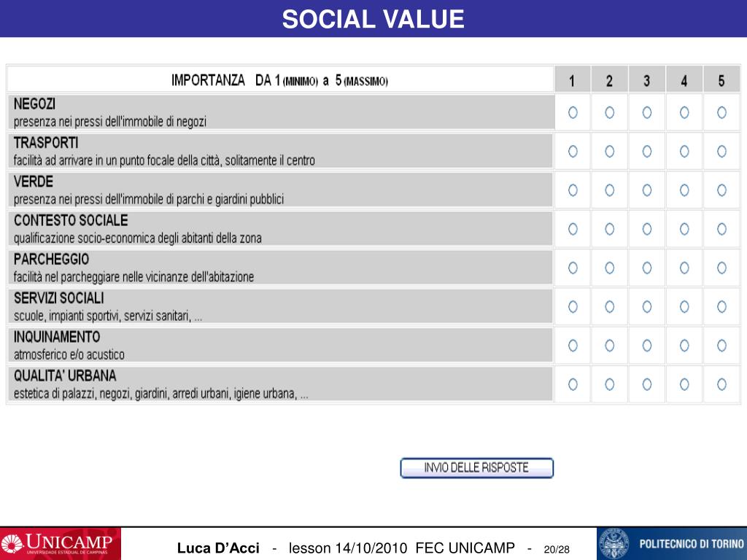This screenshot has height=560, width=747.
Task: Click the CONTESTO SOCIALE row label
Action: 71,220
